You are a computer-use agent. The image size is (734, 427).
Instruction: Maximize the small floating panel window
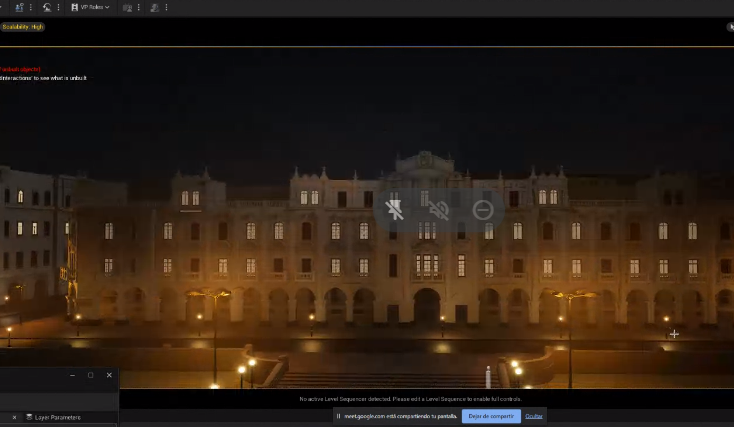(x=90, y=375)
